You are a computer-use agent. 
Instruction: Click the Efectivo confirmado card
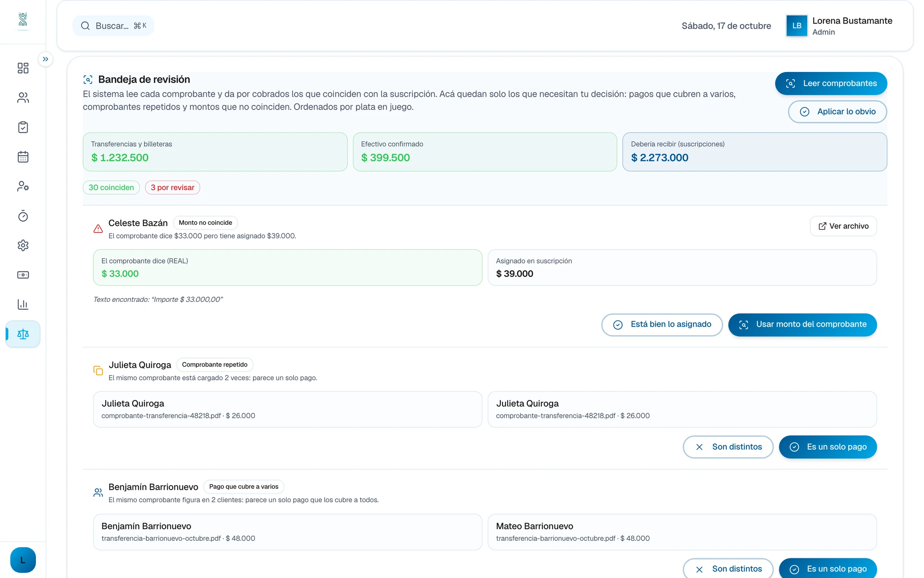pos(485,152)
